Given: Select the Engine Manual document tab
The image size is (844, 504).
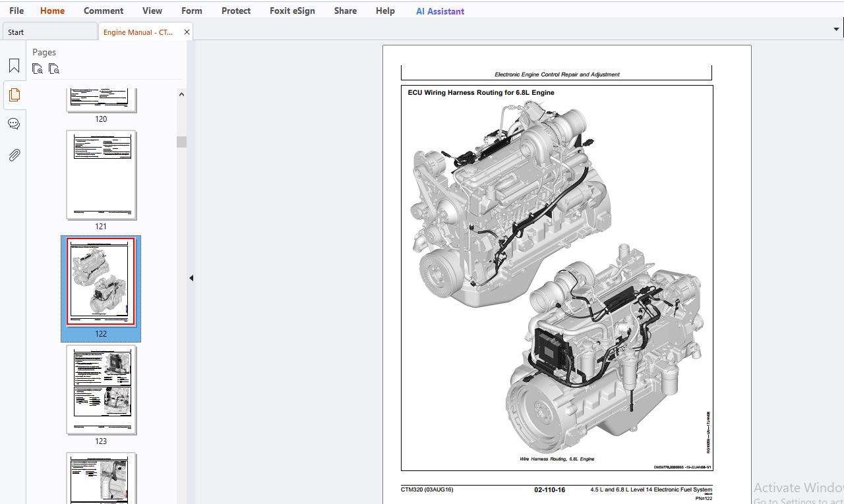Looking at the screenshot, I should coord(146,32).
